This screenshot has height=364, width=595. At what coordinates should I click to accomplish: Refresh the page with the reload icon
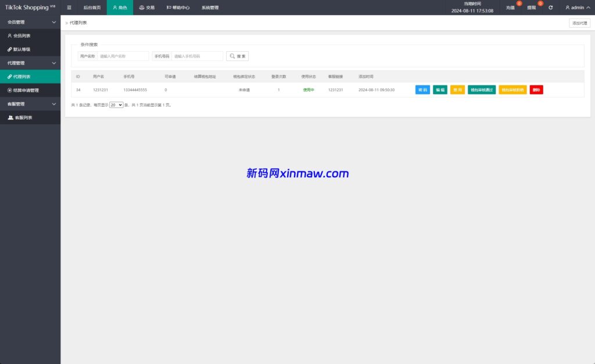coord(550,8)
